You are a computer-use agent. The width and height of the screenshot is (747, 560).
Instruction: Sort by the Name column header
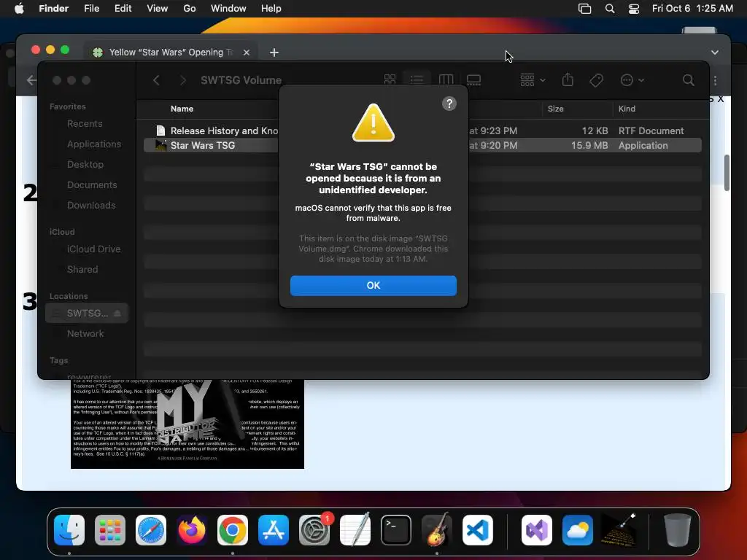(182, 109)
